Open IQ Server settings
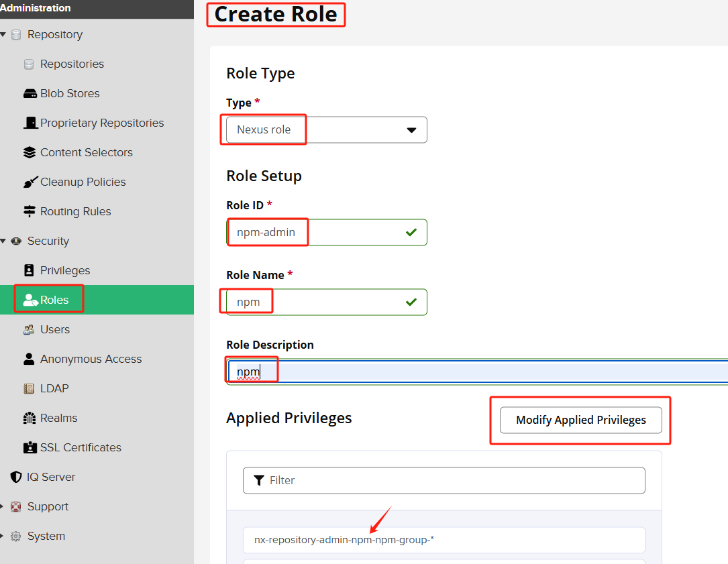 click(x=50, y=477)
